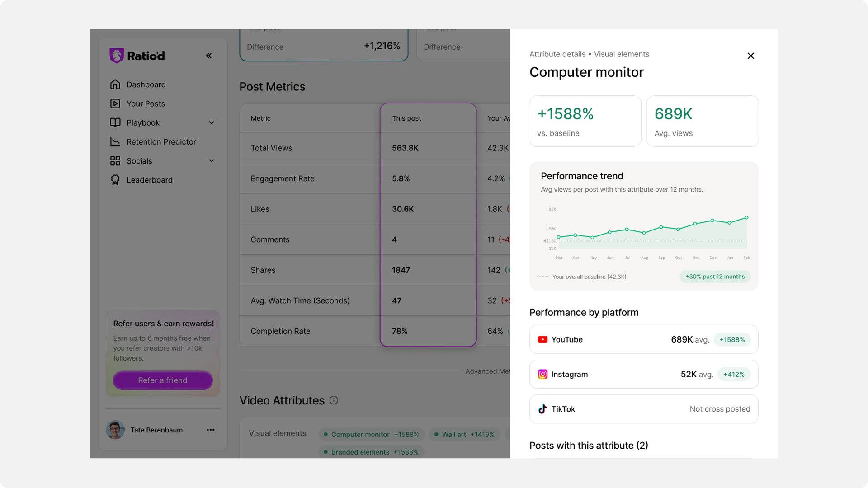Click the Instagram platform icon
This screenshot has height=488, width=868.
pos(542,374)
